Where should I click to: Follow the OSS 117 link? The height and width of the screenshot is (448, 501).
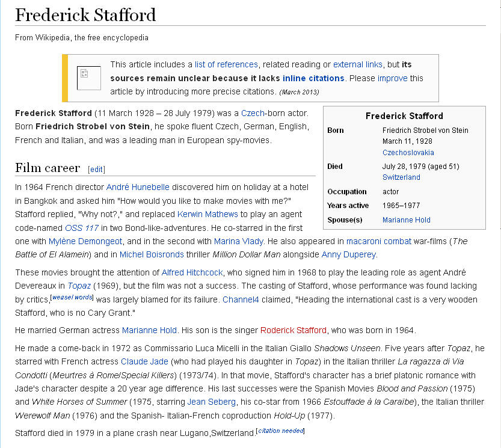[82, 228]
